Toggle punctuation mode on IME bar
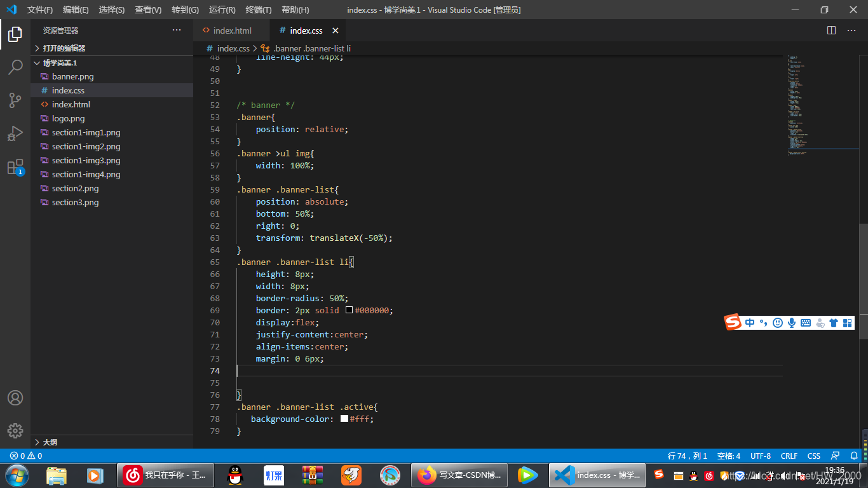 [x=763, y=323]
